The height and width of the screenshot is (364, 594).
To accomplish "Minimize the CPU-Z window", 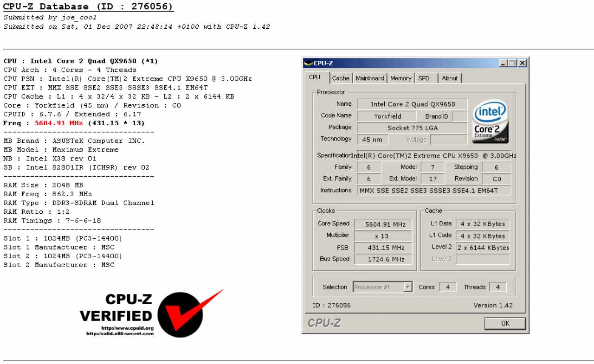I will [x=503, y=63].
